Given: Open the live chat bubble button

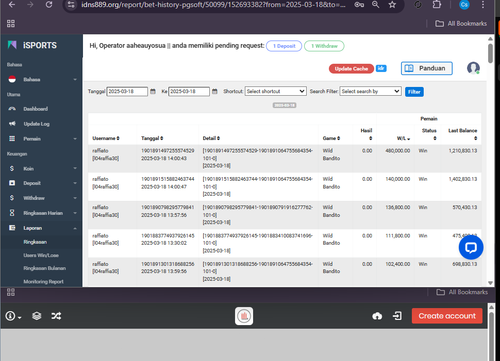Looking at the screenshot, I should click(x=471, y=247).
